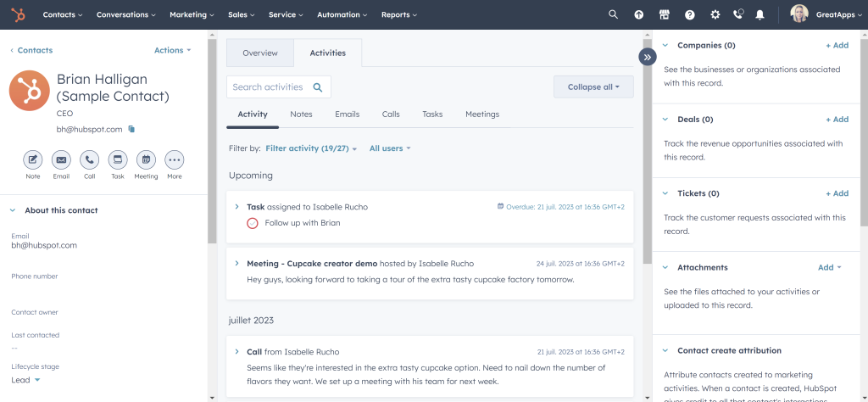Screen dimensions: 868x402
Task: Open the All users filter dropdown
Action: click(x=390, y=148)
